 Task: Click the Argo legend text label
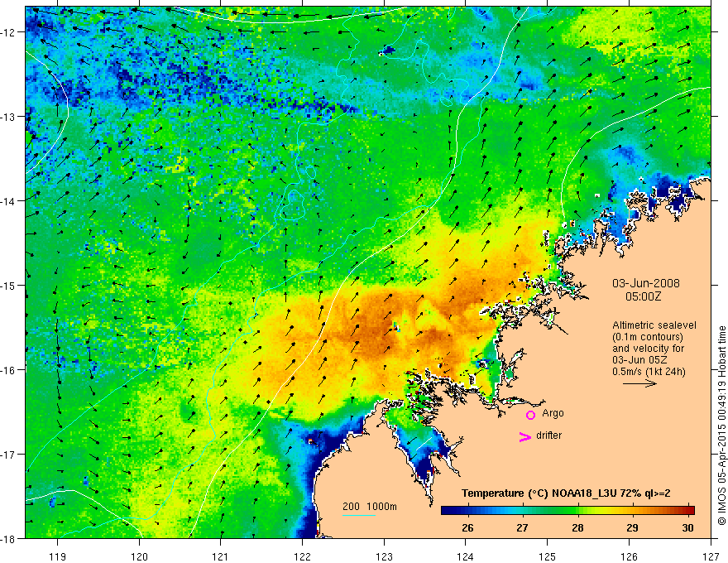[553, 413]
